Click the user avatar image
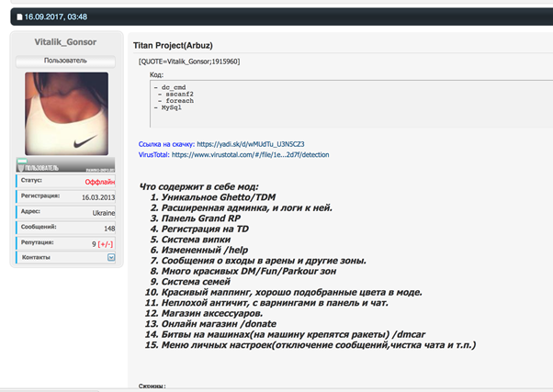 coord(67,114)
